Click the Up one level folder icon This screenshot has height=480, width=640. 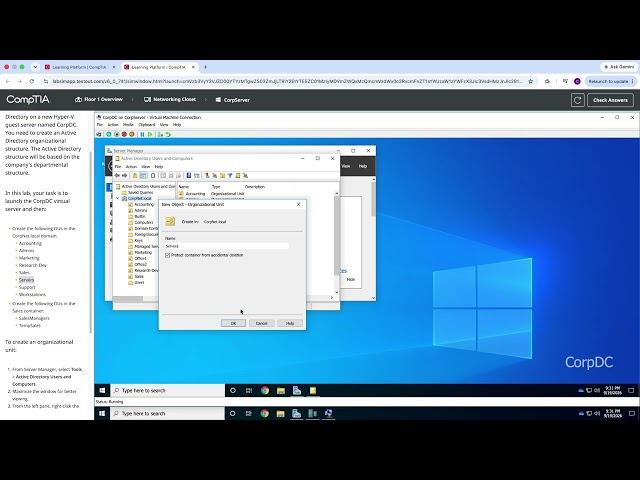135,176
